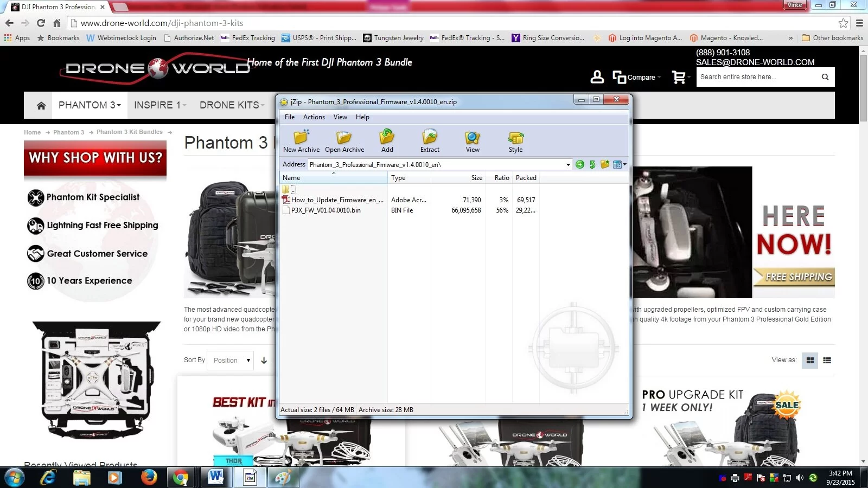Viewport: 868px width, 488px height.
Task: Toggle the sort direction arrow next to Position
Action: (264, 361)
